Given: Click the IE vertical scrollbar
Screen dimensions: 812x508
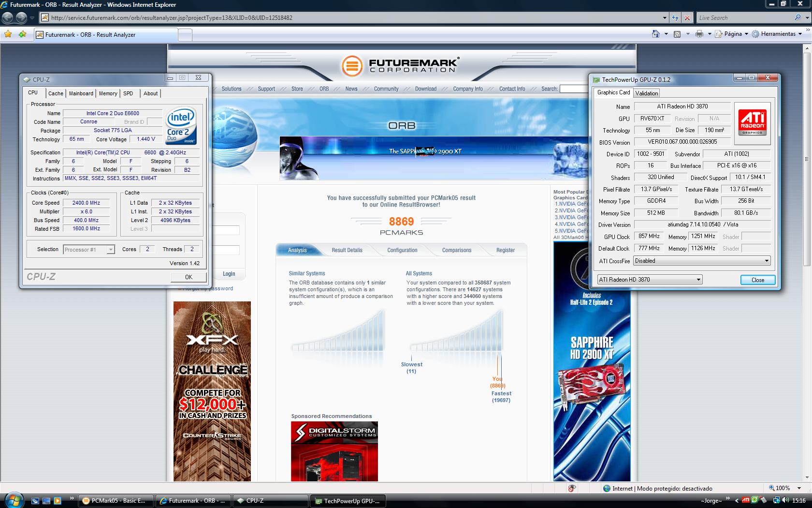Looking at the screenshot, I should click(x=807, y=262).
